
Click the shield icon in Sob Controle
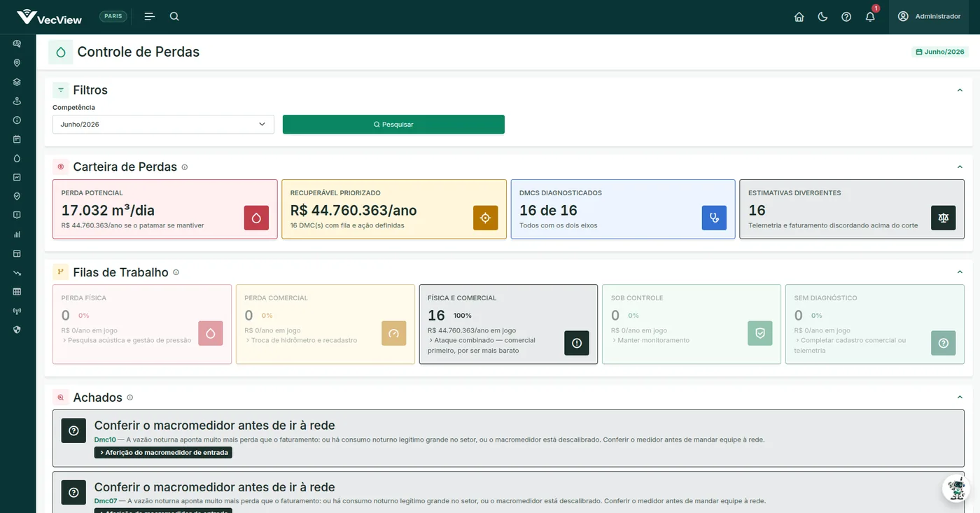click(760, 333)
